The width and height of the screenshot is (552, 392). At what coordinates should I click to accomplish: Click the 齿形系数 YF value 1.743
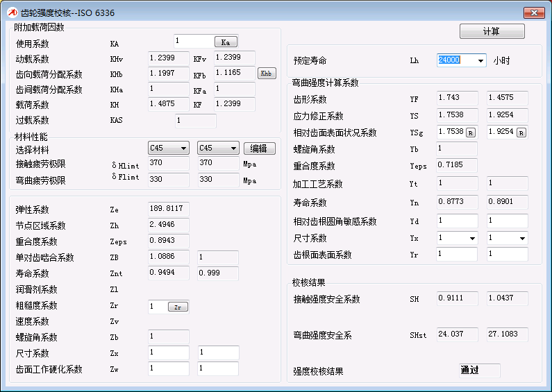[458, 98]
